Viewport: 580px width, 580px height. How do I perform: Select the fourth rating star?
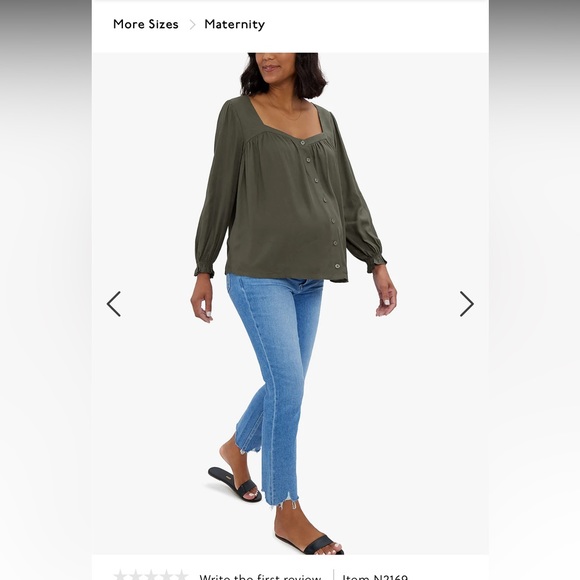(x=167, y=576)
